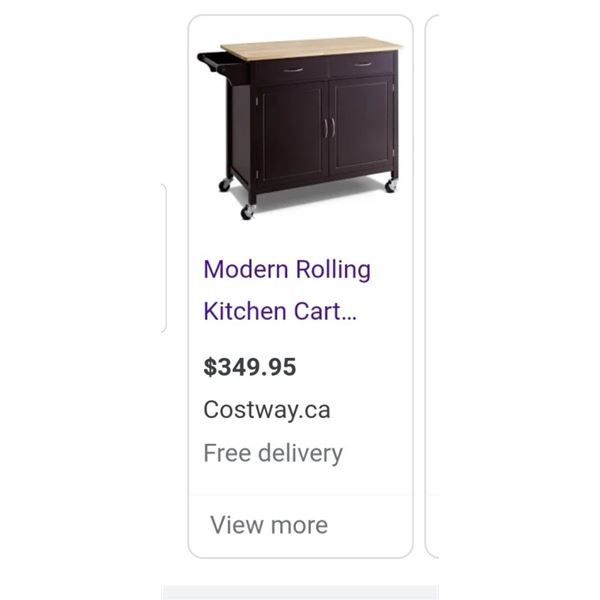Click the wooden countertop of the cart image
The image size is (600, 600).
point(312,49)
